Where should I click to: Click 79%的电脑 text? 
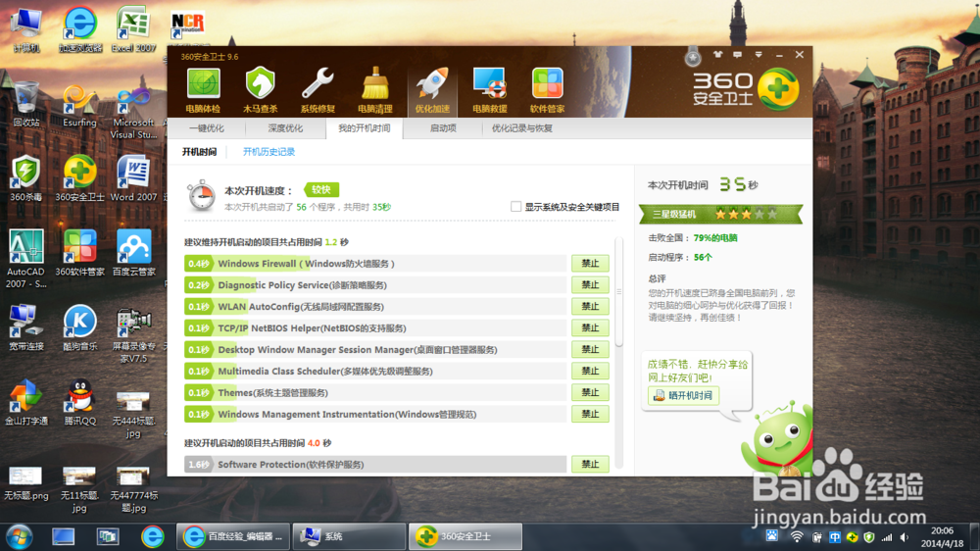click(715, 237)
